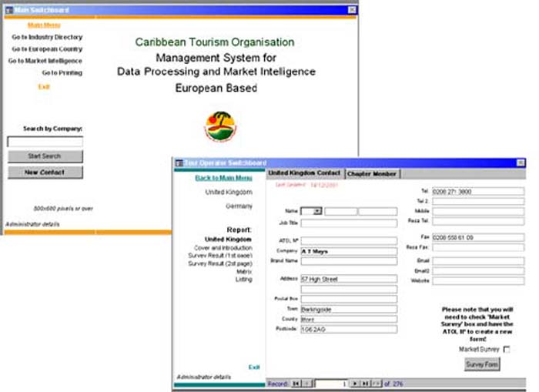Image resolution: width=539 pixels, height=392 pixels.
Task: Open the Listing report
Action: click(244, 280)
